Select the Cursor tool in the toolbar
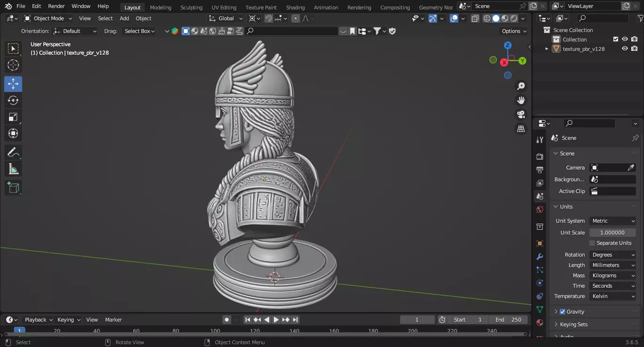The height and width of the screenshot is (347, 644). (13, 65)
